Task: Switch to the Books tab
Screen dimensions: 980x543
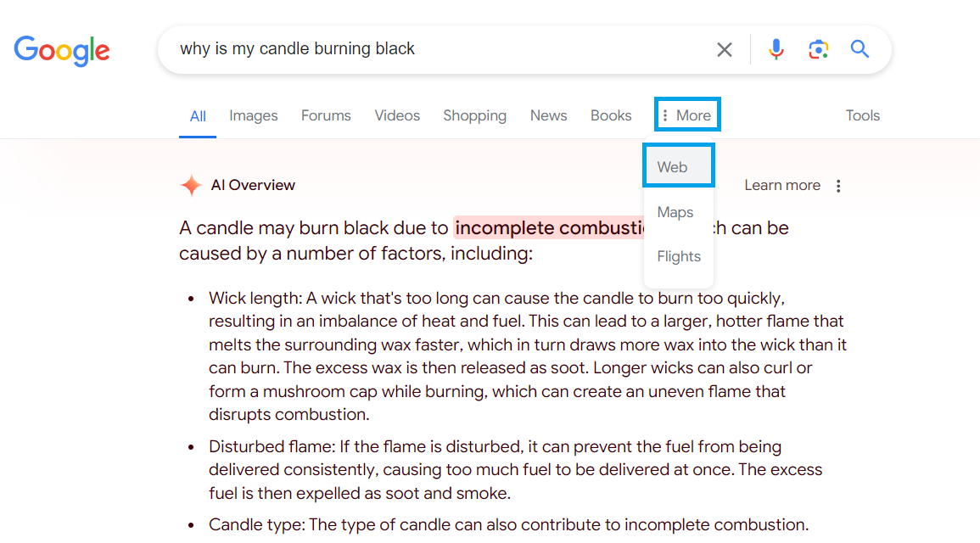Action: click(x=611, y=115)
